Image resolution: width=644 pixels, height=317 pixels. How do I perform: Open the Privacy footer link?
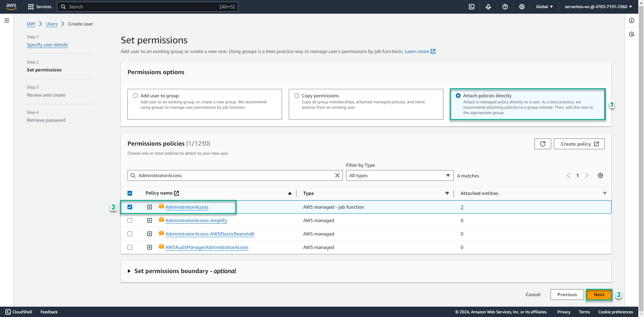564,312
